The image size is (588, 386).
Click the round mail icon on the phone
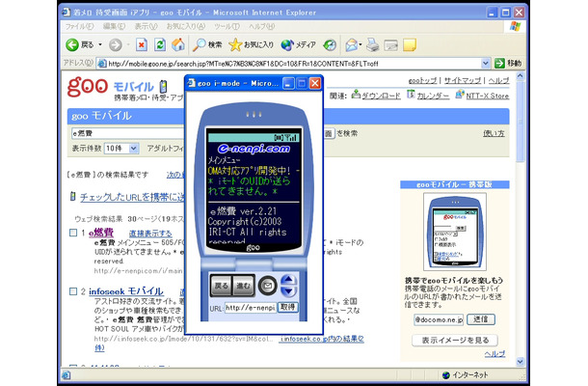(267, 286)
